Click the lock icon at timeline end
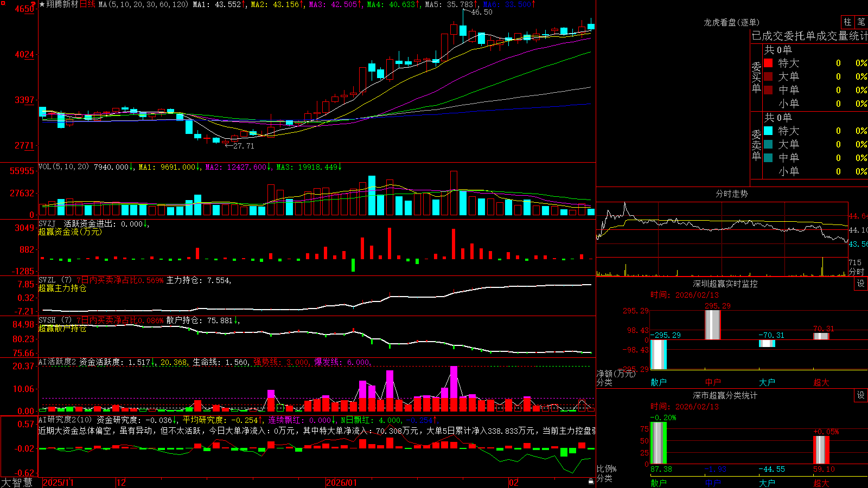 pos(591,481)
